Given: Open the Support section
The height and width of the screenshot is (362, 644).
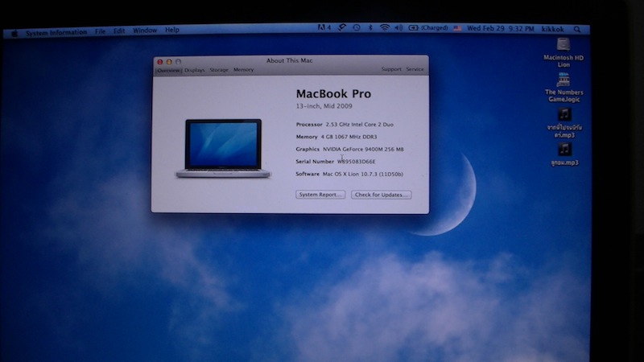Looking at the screenshot, I should [x=391, y=69].
